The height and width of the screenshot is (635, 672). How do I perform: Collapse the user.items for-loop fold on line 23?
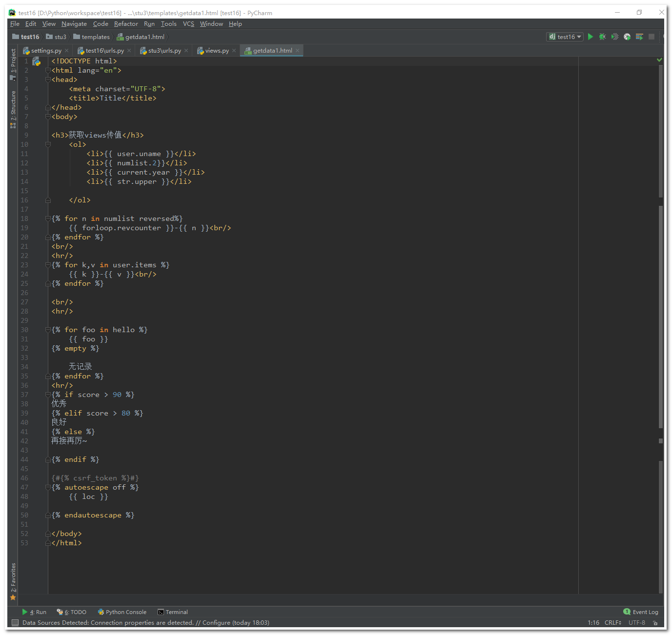(48, 265)
